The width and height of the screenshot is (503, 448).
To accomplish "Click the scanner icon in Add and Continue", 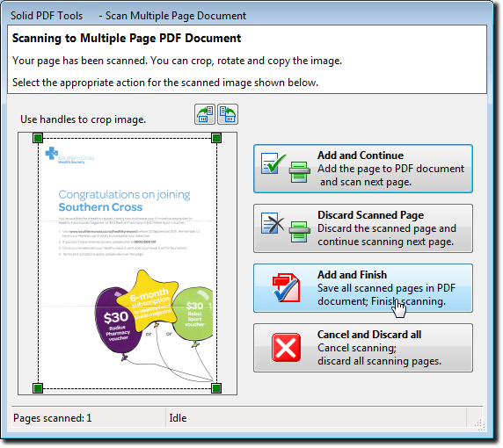I will coord(300,172).
